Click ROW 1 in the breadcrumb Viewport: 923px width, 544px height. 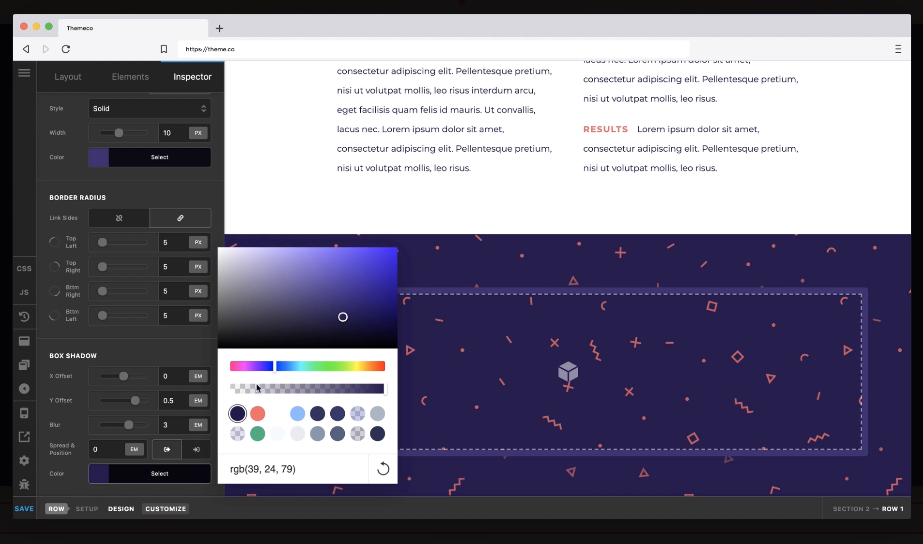tap(892, 509)
